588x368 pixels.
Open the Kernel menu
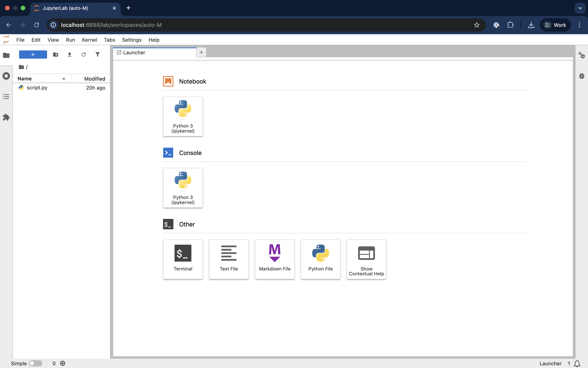tap(89, 40)
